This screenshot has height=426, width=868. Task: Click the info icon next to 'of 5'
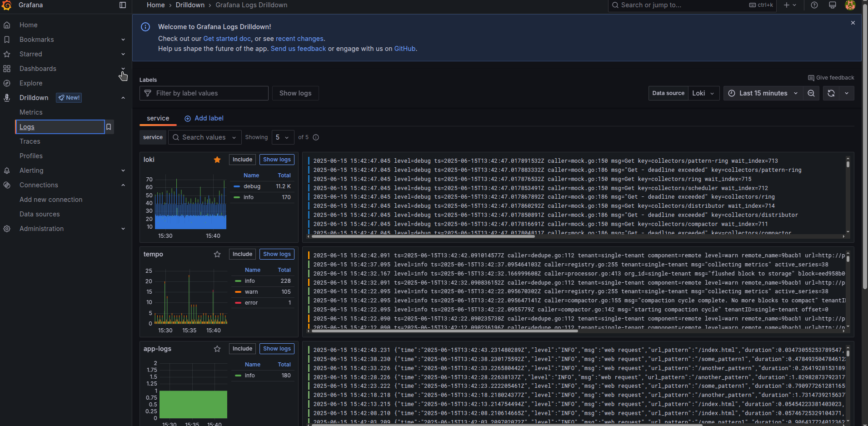[316, 137]
